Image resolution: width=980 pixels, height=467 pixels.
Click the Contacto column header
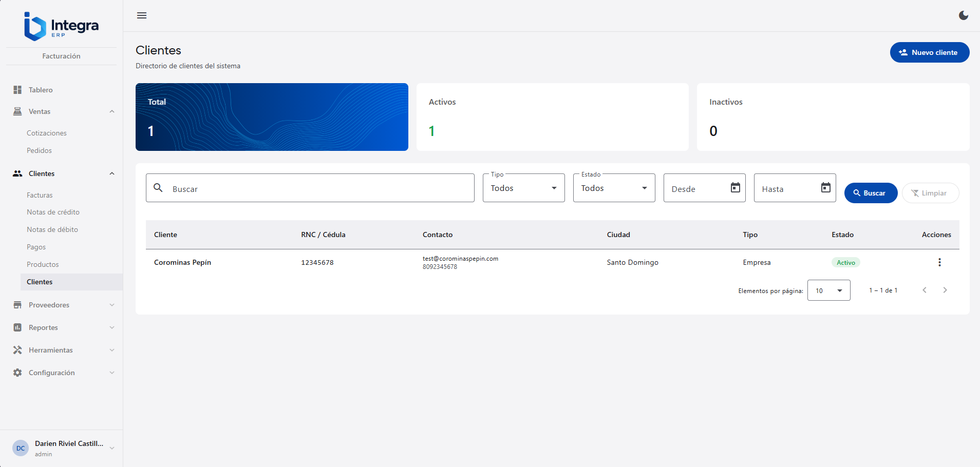438,235
